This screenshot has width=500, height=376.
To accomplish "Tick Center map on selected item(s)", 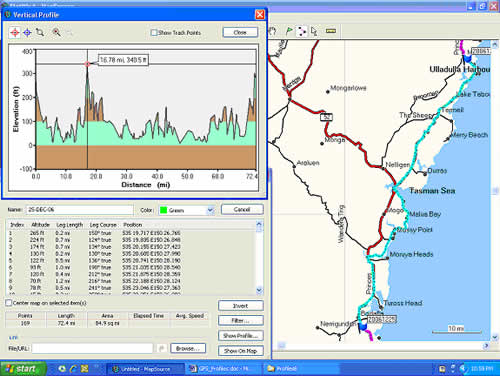I will tap(9, 303).
